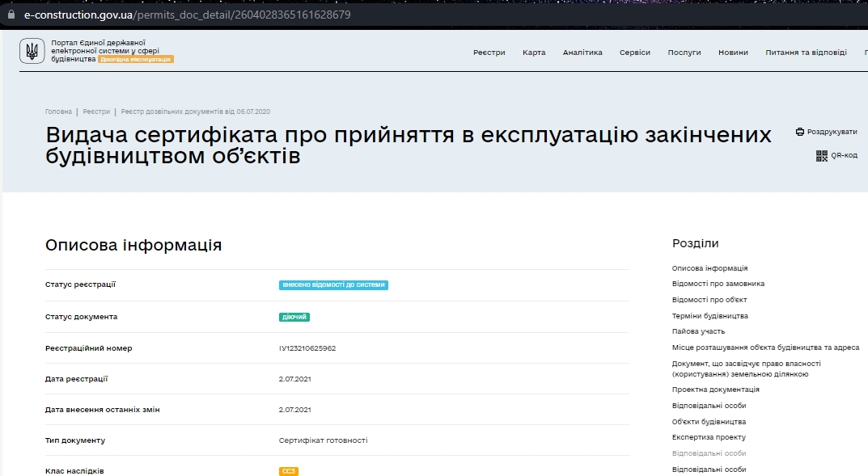Click the yellow CC3 consequence class badge
This screenshot has width=868, height=476.
pyautogui.click(x=289, y=471)
